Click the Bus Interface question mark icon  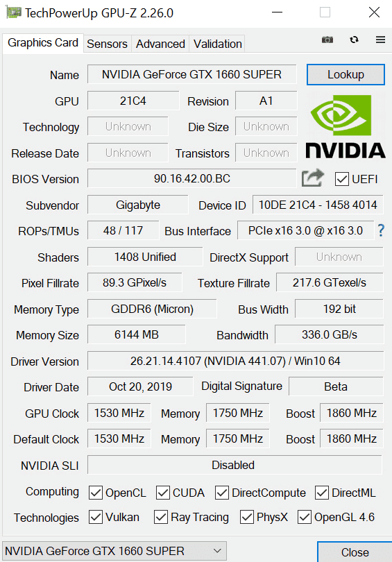pos(381,230)
